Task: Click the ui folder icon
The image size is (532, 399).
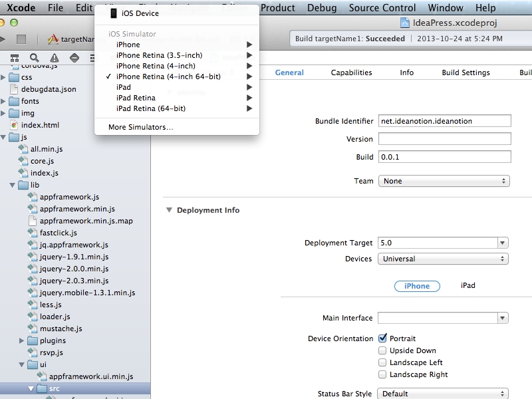Action: pos(32,364)
